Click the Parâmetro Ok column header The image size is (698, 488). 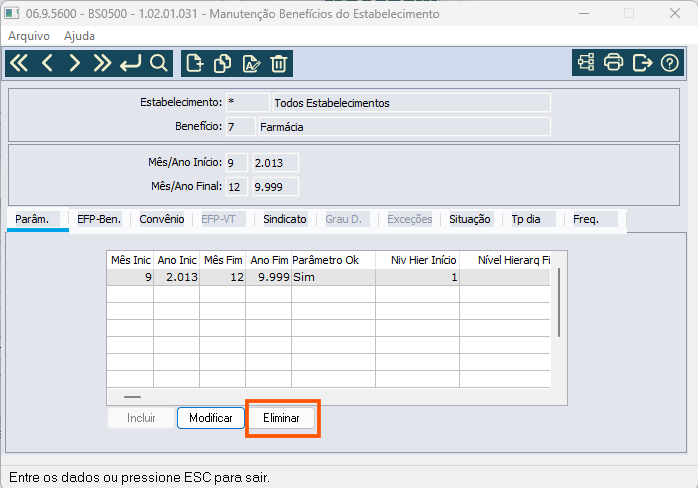tap(333, 260)
